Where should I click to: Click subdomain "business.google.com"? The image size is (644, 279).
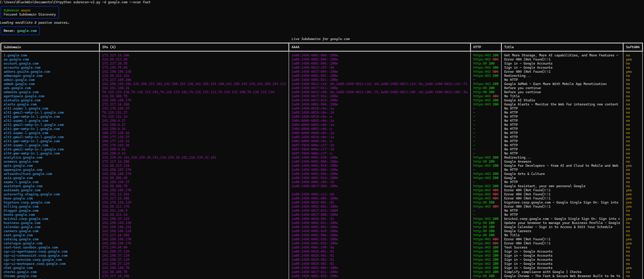click(22, 223)
